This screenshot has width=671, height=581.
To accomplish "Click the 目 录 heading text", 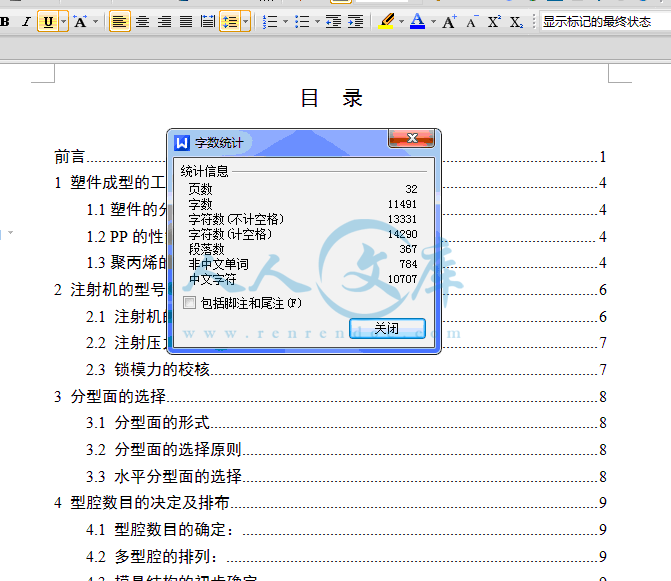I will click(x=332, y=98).
